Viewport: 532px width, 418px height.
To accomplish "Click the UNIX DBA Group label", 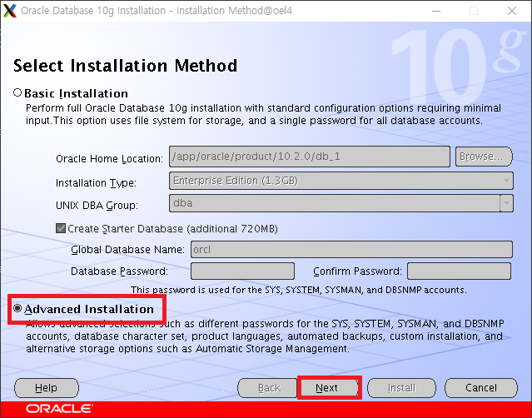I will 97,206.
